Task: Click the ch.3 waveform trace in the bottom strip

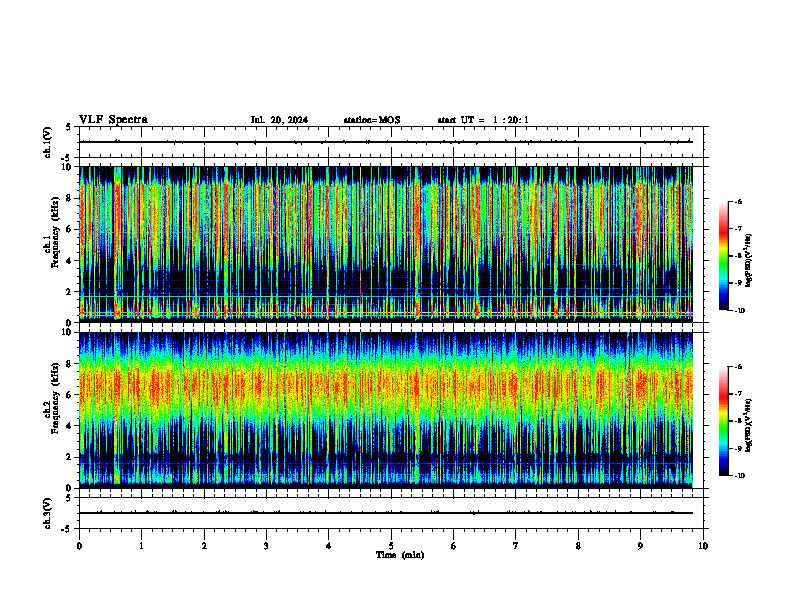Action: tap(386, 513)
